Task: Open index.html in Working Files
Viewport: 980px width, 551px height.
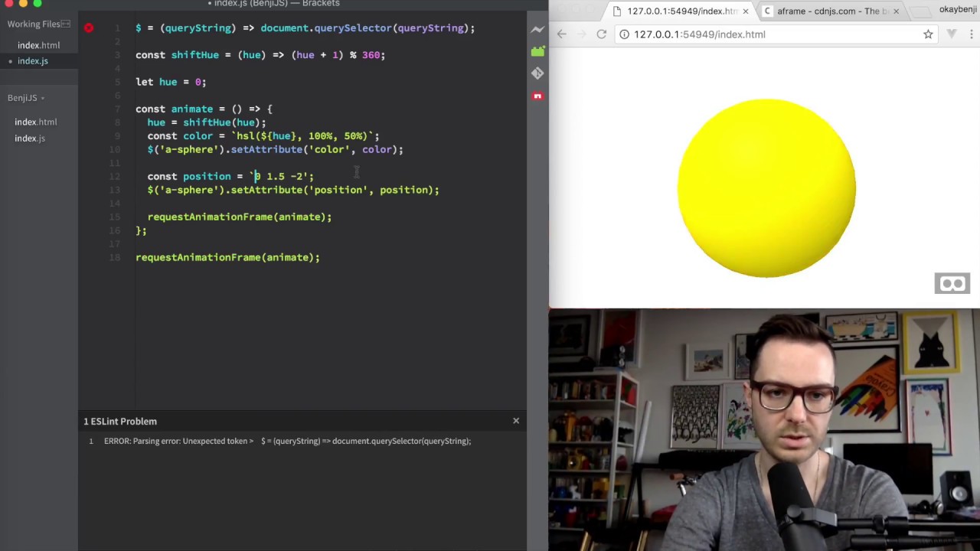Action: [x=38, y=45]
